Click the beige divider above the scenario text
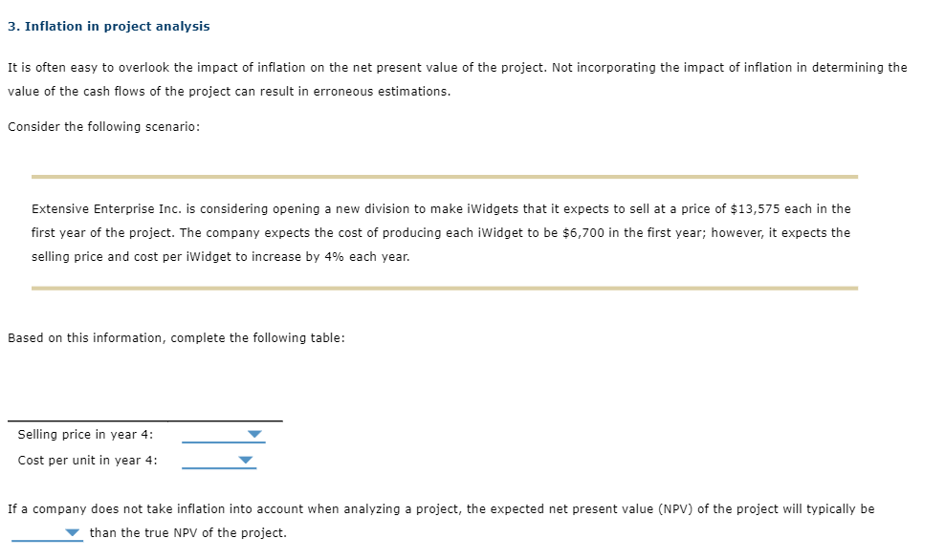 [444, 176]
